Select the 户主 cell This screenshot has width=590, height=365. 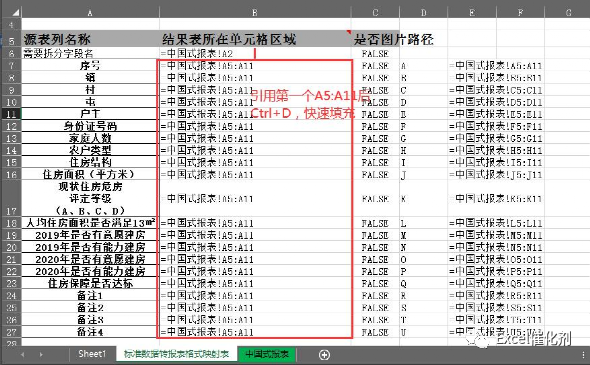[90, 114]
